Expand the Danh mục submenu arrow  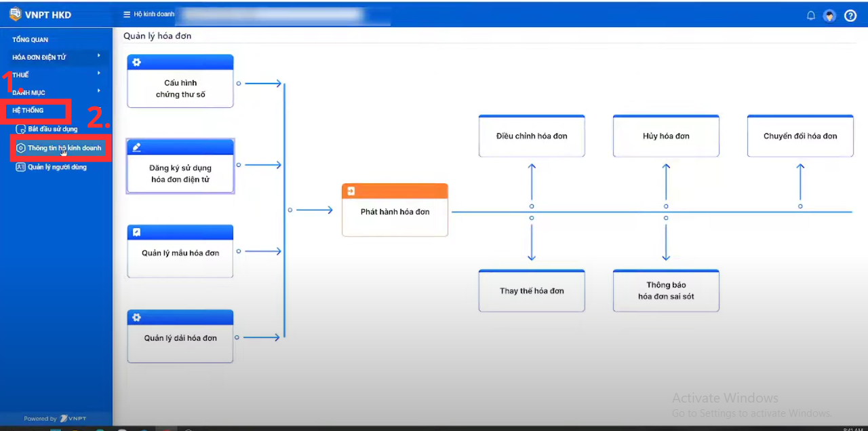98,91
